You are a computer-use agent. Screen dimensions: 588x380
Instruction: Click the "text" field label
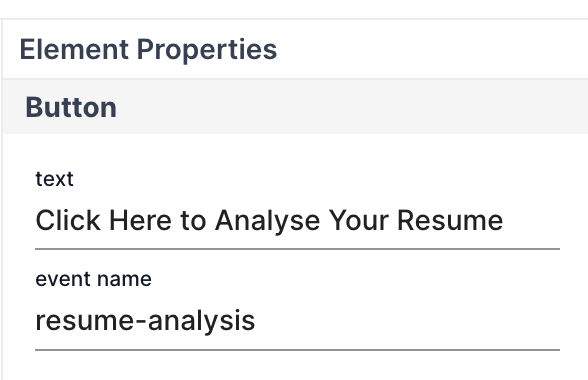(54, 179)
